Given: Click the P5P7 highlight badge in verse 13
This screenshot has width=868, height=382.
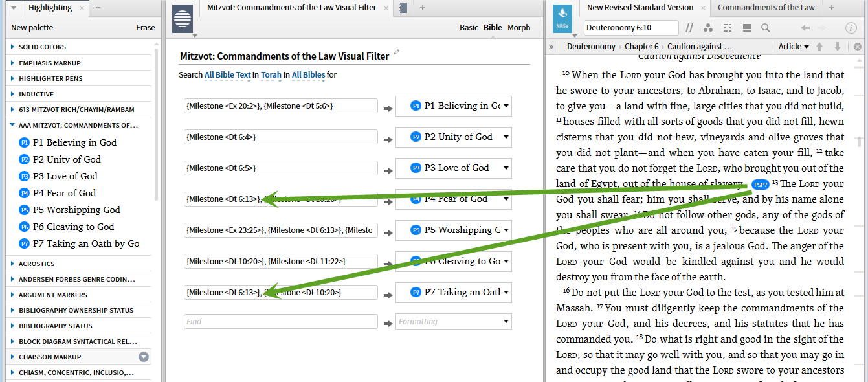Looking at the screenshot, I should click(761, 185).
